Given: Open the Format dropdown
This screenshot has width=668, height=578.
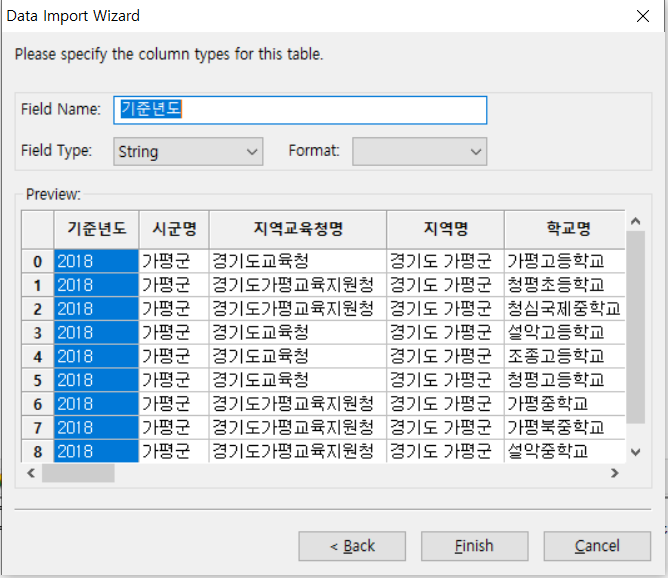Looking at the screenshot, I should tap(419, 151).
